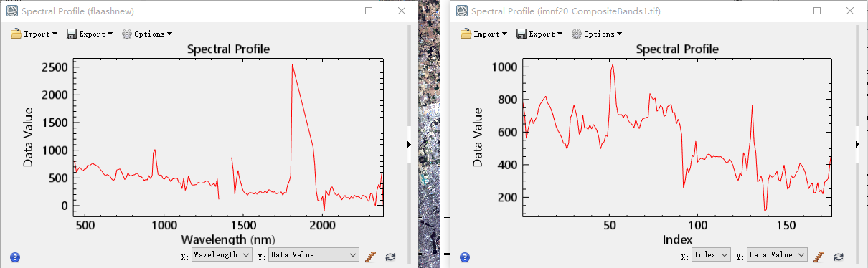Click Spectral Profile plot title in CompositeBands1 window
Image resolution: width=868 pixels, height=268 pixels.
click(677, 49)
